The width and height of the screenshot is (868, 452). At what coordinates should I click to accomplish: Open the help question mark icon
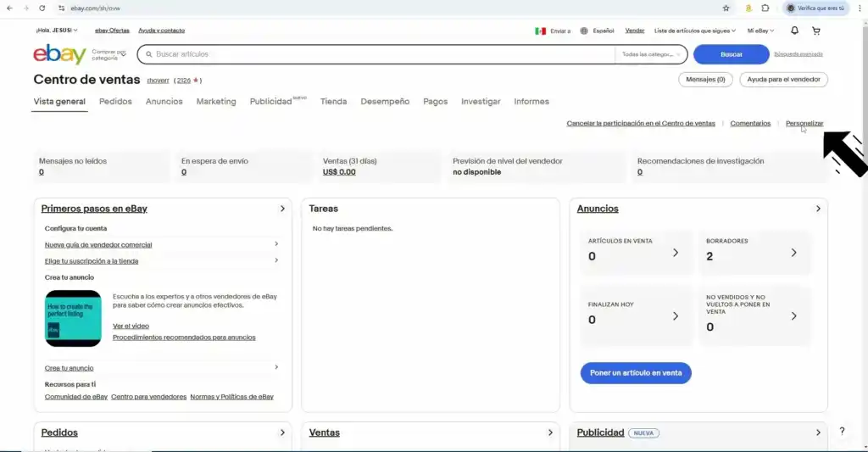[842, 431]
